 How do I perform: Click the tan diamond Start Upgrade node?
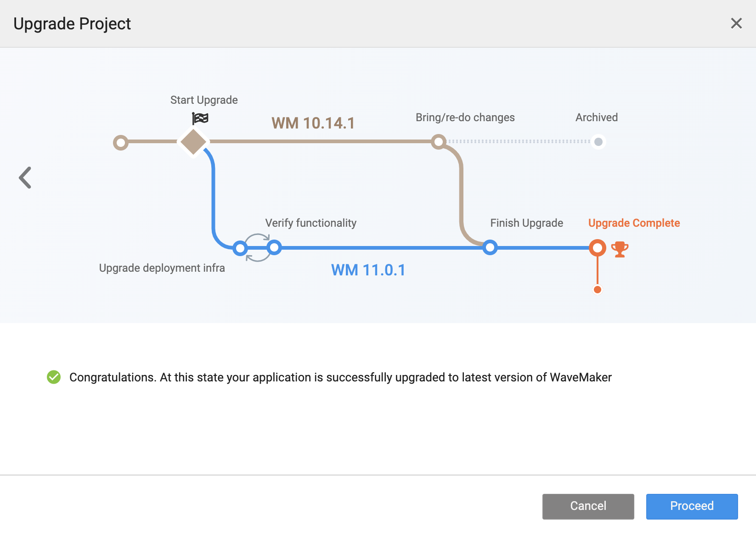click(193, 142)
